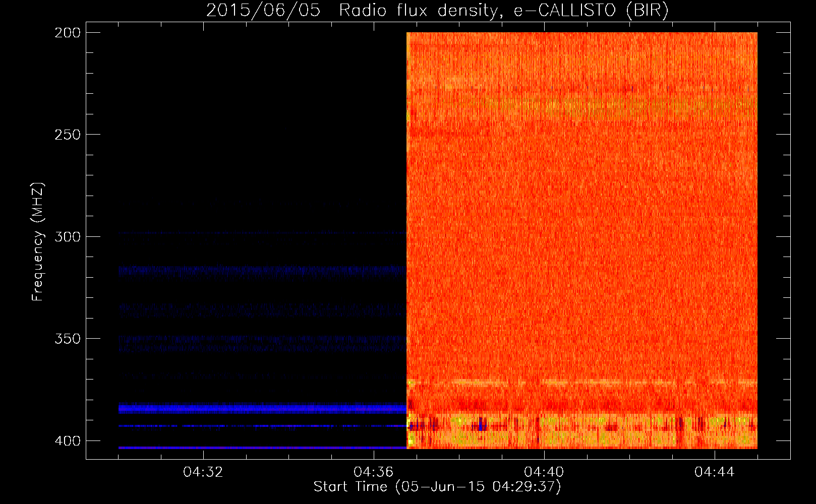Click the 04:40 time tick label
The height and width of the screenshot is (504, 816).
(544, 472)
